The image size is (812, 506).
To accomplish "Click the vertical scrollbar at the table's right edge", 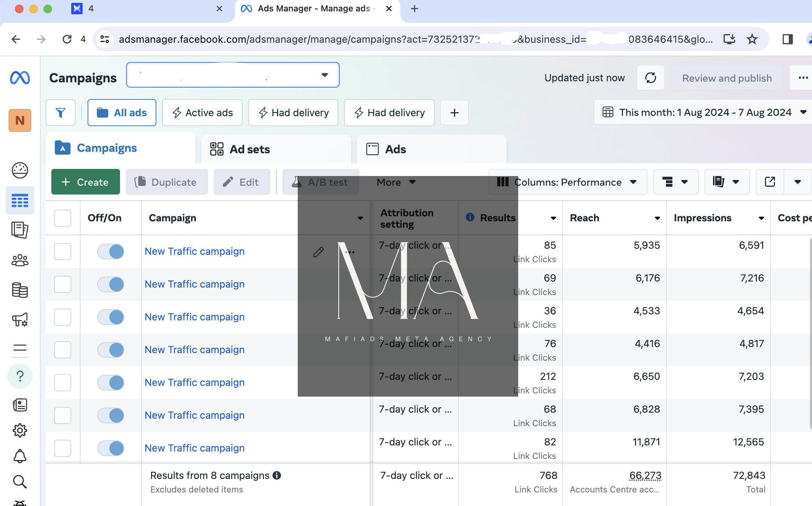I will click(811, 333).
